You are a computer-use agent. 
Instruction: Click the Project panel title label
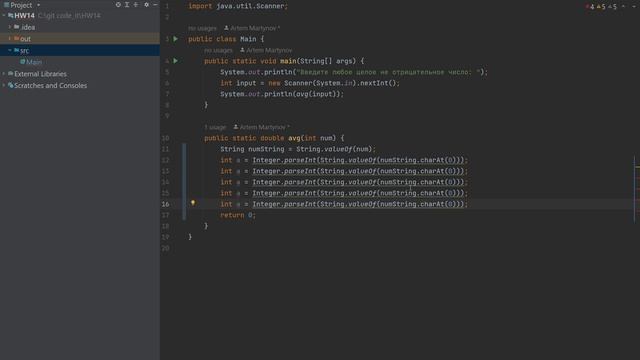click(21, 5)
